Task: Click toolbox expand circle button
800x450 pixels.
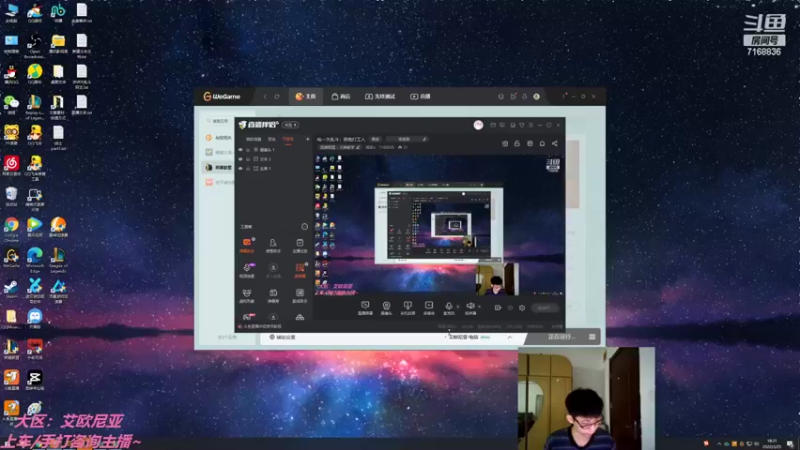Action: click(x=305, y=227)
